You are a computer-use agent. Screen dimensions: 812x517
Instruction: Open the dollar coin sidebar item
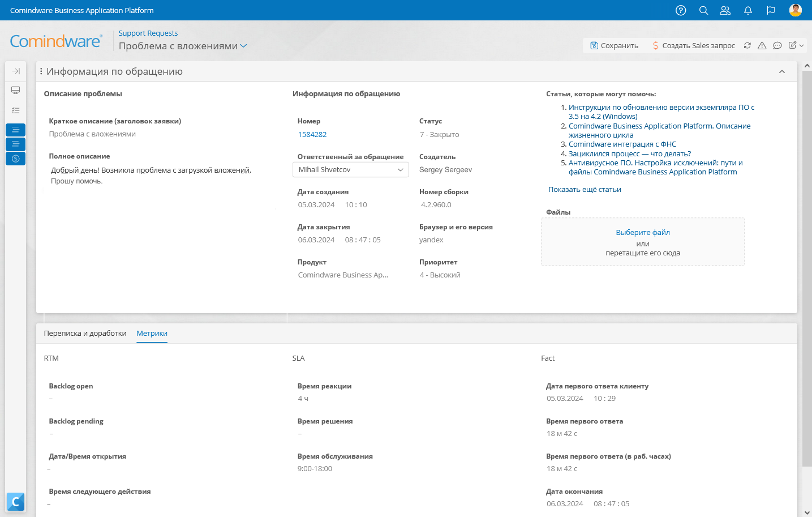pos(16,159)
